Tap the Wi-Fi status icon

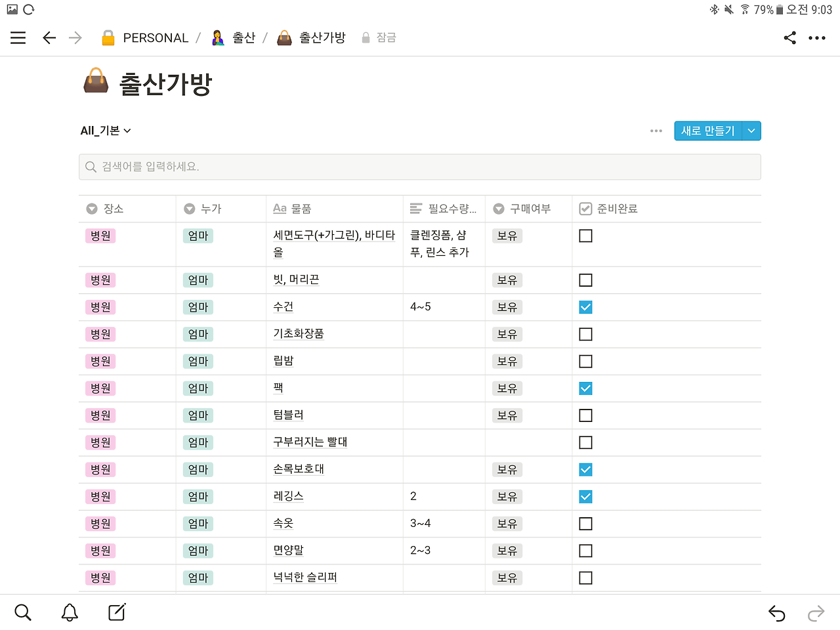pos(745,9)
